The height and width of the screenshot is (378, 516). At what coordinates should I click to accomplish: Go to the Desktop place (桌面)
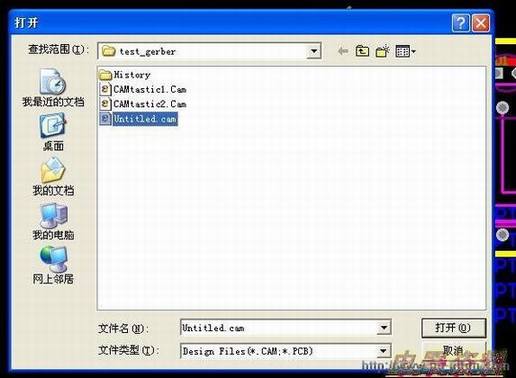click(x=53, y=132)
